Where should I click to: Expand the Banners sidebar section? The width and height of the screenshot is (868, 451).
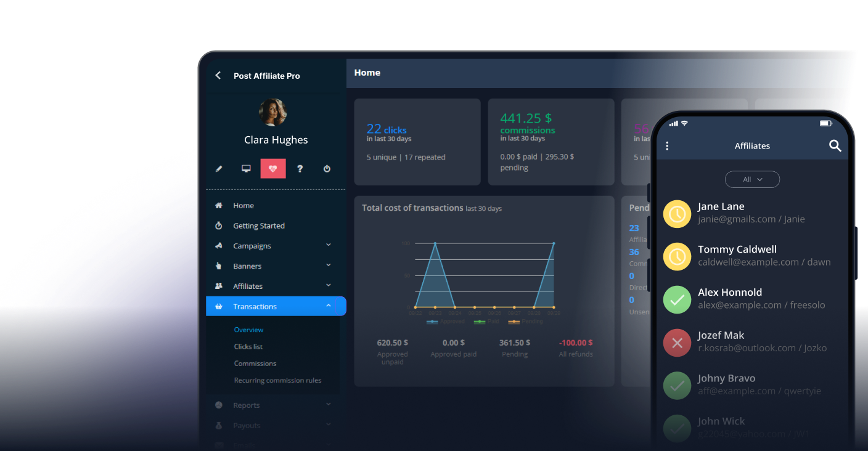[327, 266]
